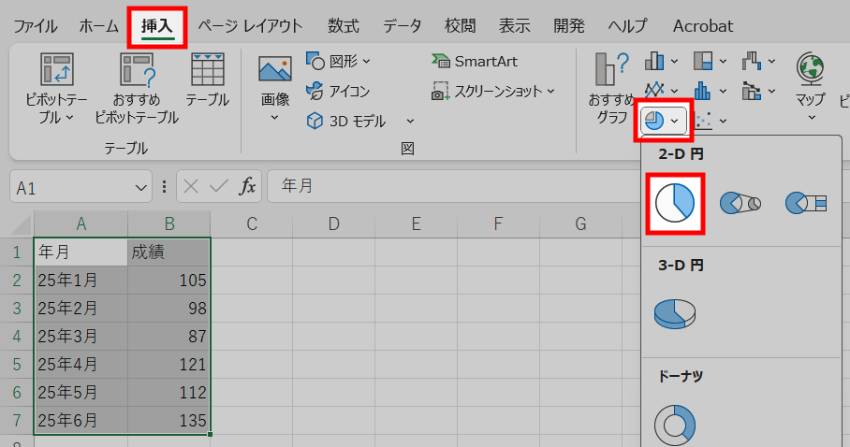Click the アイコン insert button
850x447 pixels.
(x=338, y=91)
